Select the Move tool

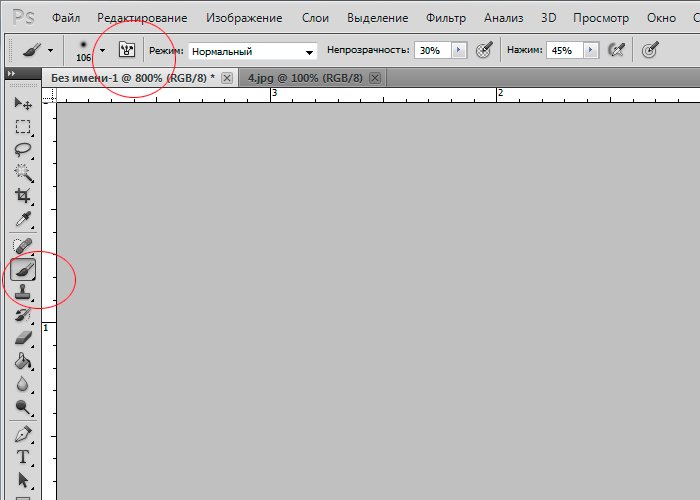point(23,104)
